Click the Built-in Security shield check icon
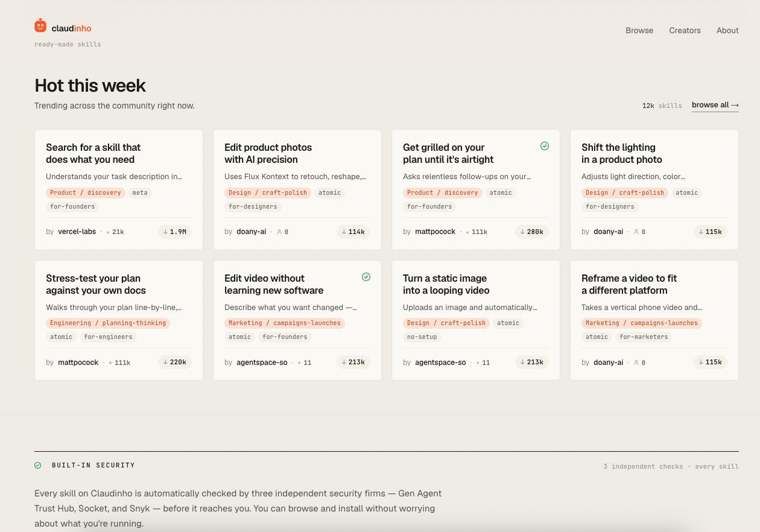This screenshot has height=532, width=760. [38, 466]
